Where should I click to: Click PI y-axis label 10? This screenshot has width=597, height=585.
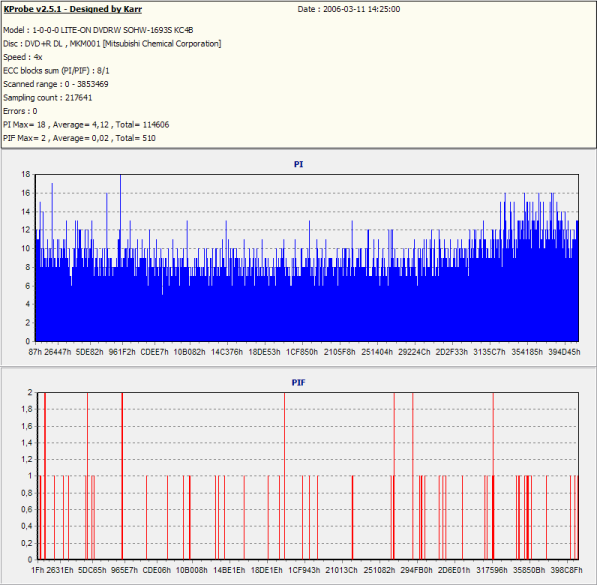point(26,248)
